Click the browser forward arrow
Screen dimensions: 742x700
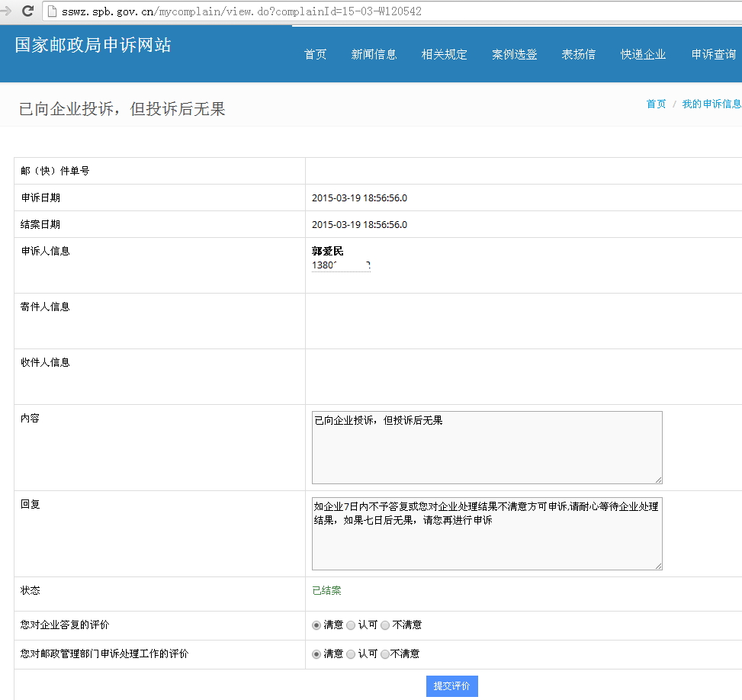click(x=5, y=11)
